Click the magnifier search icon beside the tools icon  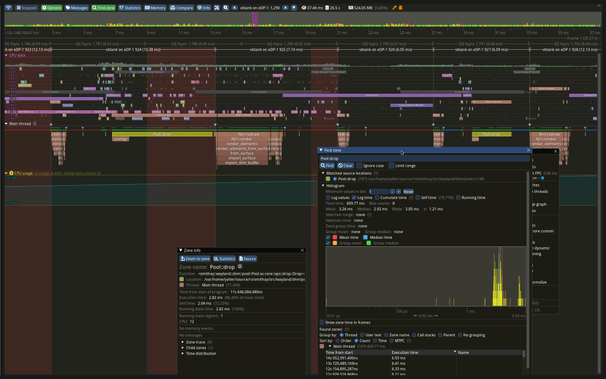[226, 7]
